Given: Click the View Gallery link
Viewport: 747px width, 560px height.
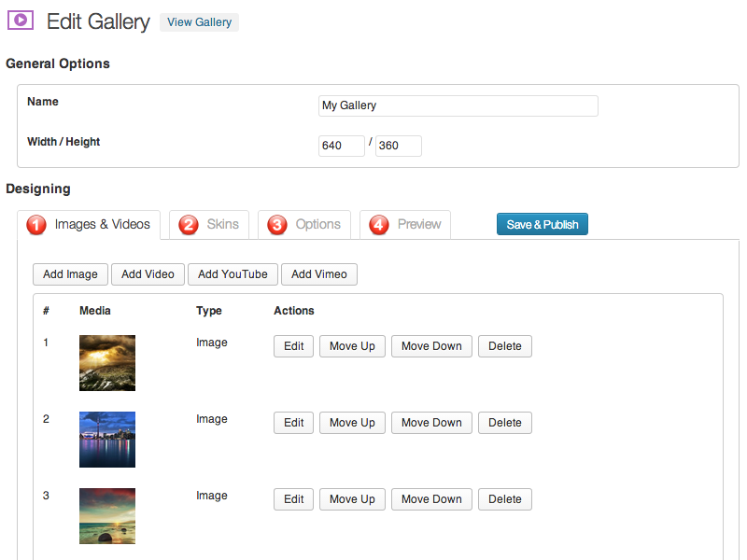Looking at the screenshot, I should click(x=199, y=22).
